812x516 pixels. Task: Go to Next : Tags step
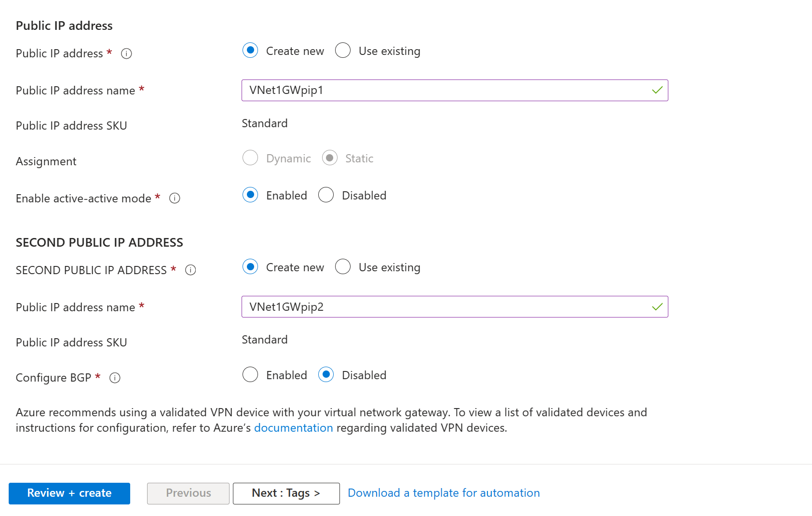pos(286,493)
